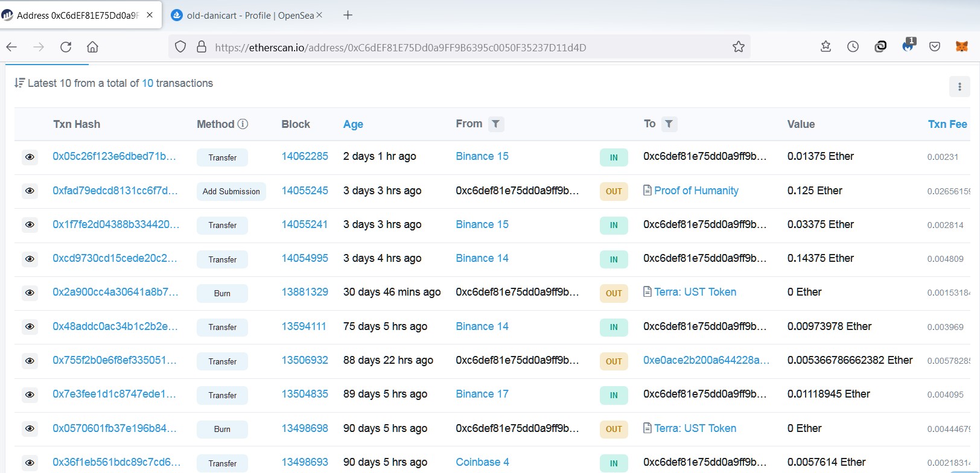Preview transaction 0x48addc0ac34b1c2b2e eye icon

click(x=30, y=326)
